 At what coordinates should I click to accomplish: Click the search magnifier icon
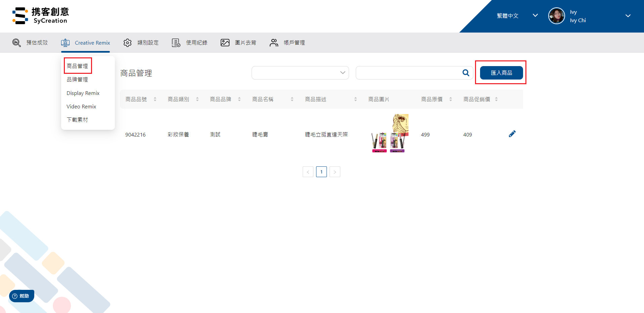[466, 73]
